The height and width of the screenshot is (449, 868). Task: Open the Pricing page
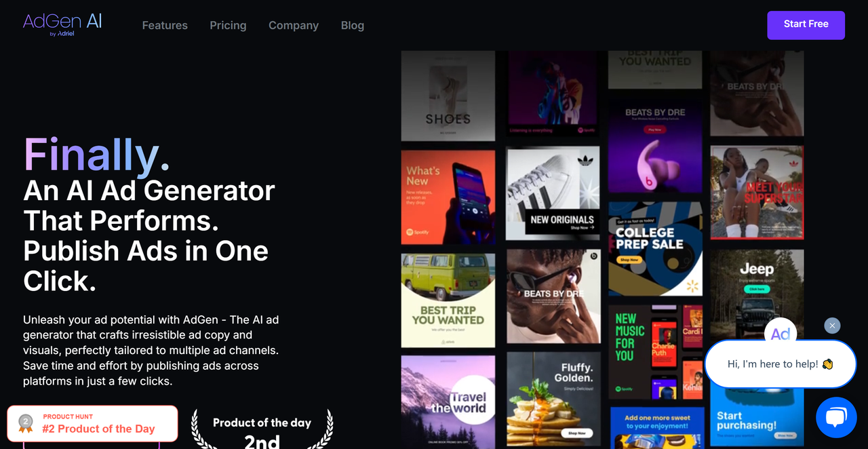(x=228, y=25)
